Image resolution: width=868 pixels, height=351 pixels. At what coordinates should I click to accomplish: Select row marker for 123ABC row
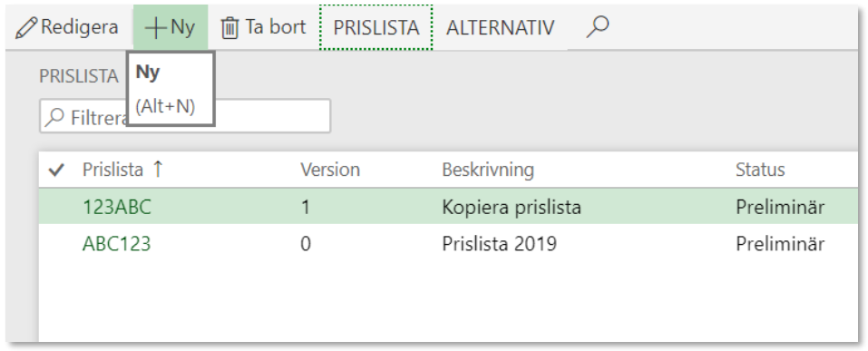point(57,207)
